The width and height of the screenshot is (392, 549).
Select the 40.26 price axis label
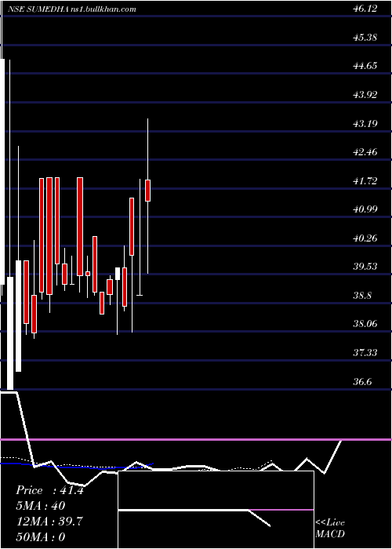(x=365, y=238)
